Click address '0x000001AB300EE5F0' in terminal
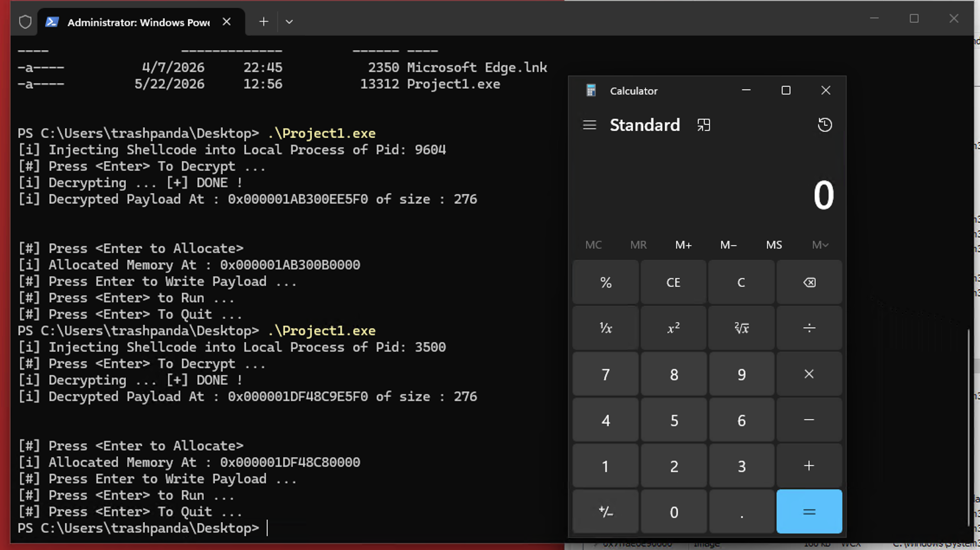The width and height of the screenshot is (980, 550). click(298, 199)
